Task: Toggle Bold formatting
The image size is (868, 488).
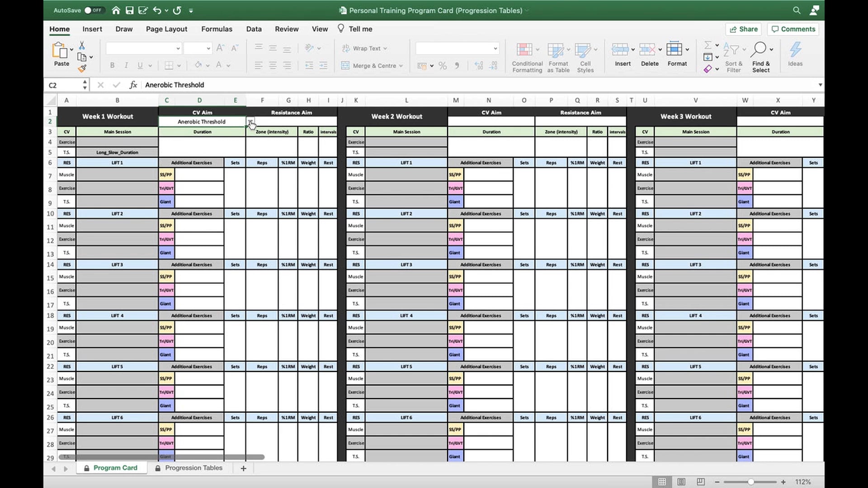Action: click(112, 66)
